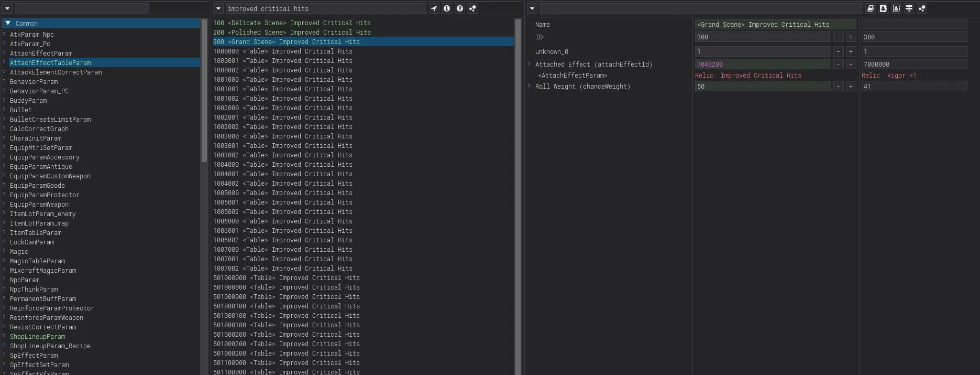Decrease the ID value with the minus button
Viewport: 980px width, 375px height.
838,37
